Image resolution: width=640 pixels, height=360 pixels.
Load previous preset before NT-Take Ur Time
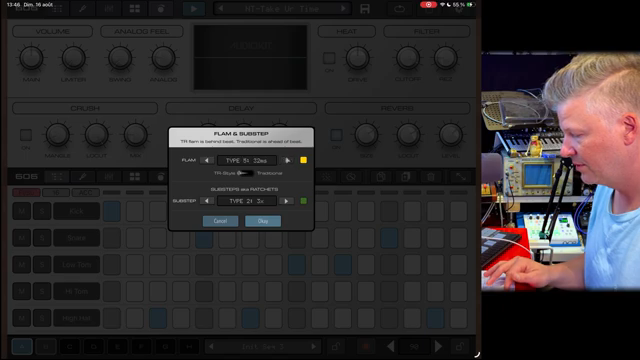coord(221,9)
